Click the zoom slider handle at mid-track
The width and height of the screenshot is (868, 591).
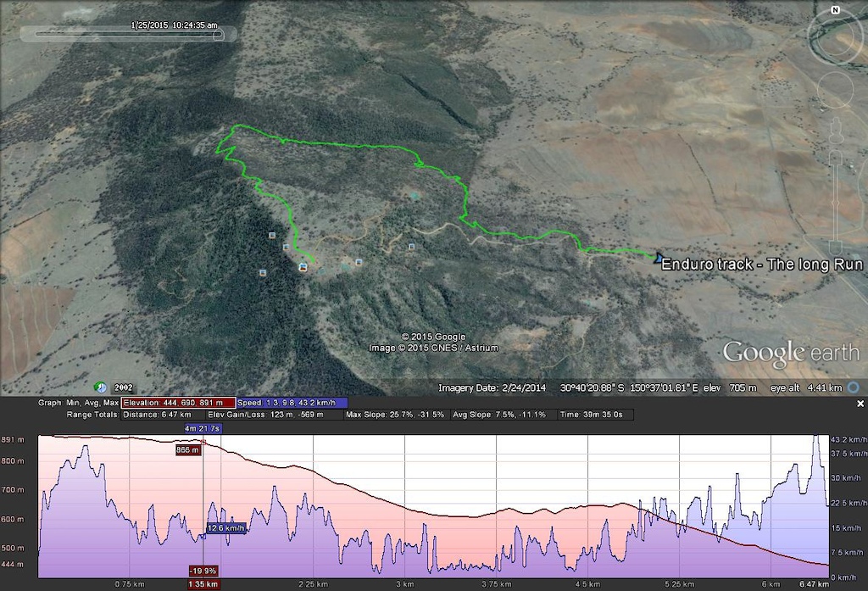[x=835, y=202]
